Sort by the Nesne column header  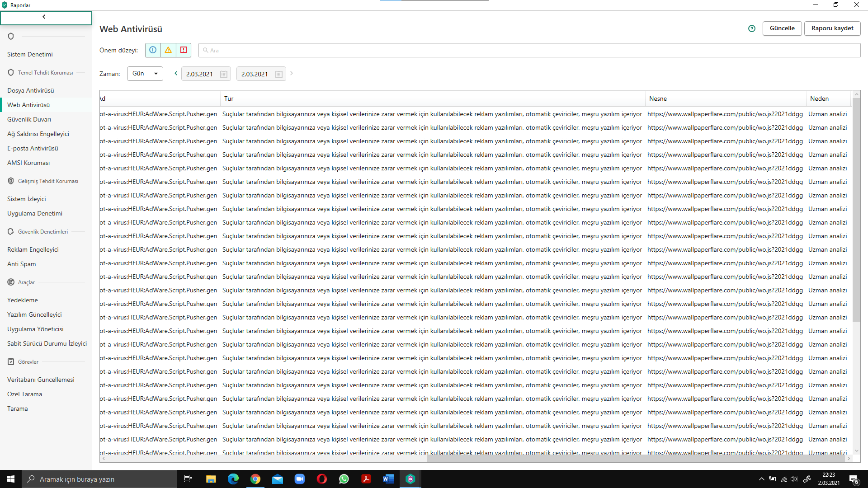658,99
